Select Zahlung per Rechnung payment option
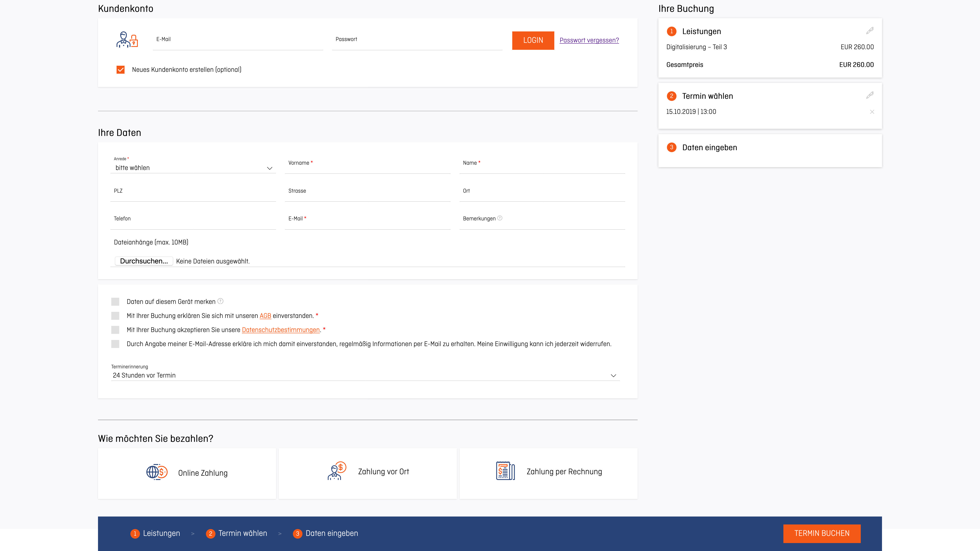980x551 pixels. tap(548, 473)
